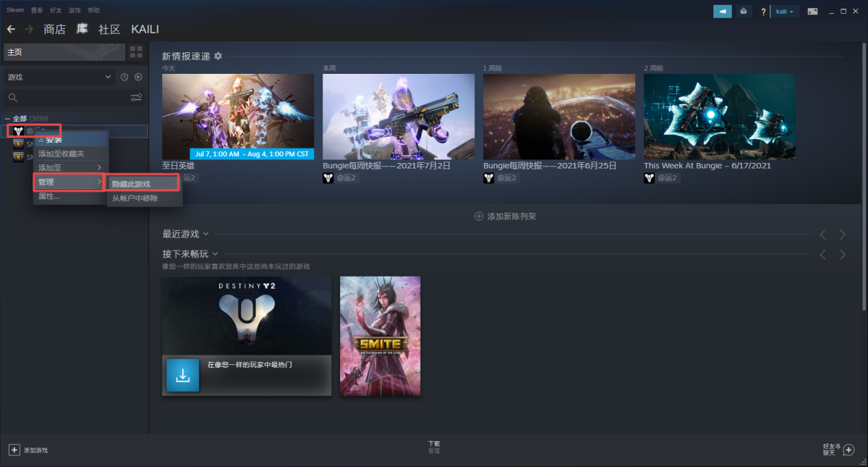Image resolution: width=868 pixels, height=467 pixels.
Task: Open the 查看 menu
Action: coord(37,10)
